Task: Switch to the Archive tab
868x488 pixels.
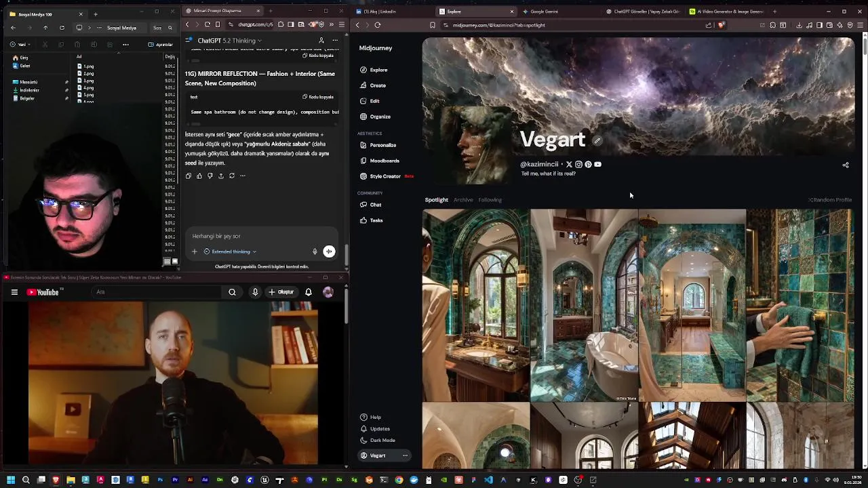Action: 463,200
